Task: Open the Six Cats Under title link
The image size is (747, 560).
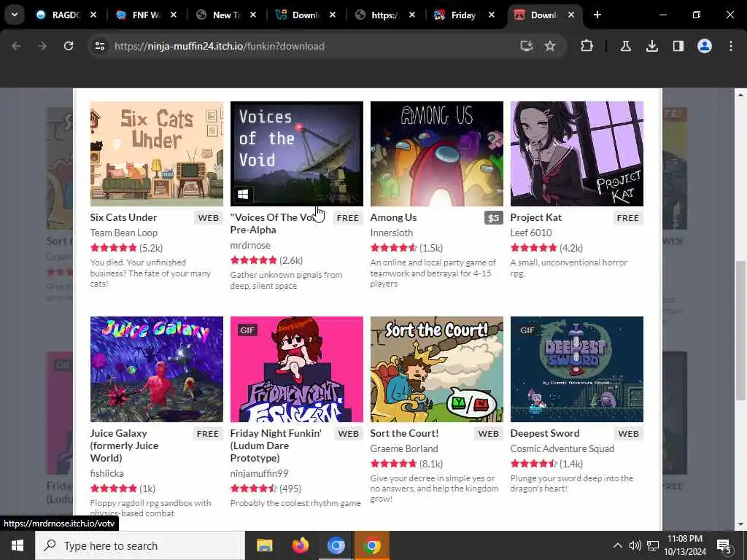Action: pos(123,217)
